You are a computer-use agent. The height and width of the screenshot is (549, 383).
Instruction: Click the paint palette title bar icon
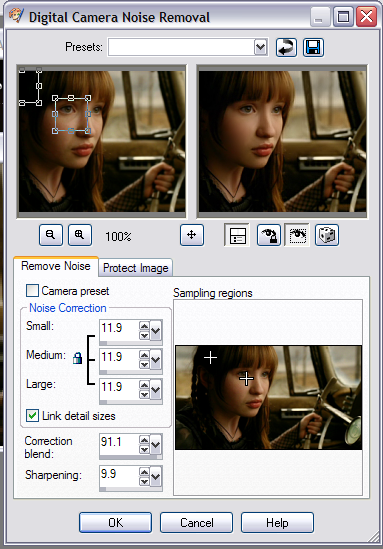[x=16, y=16]
